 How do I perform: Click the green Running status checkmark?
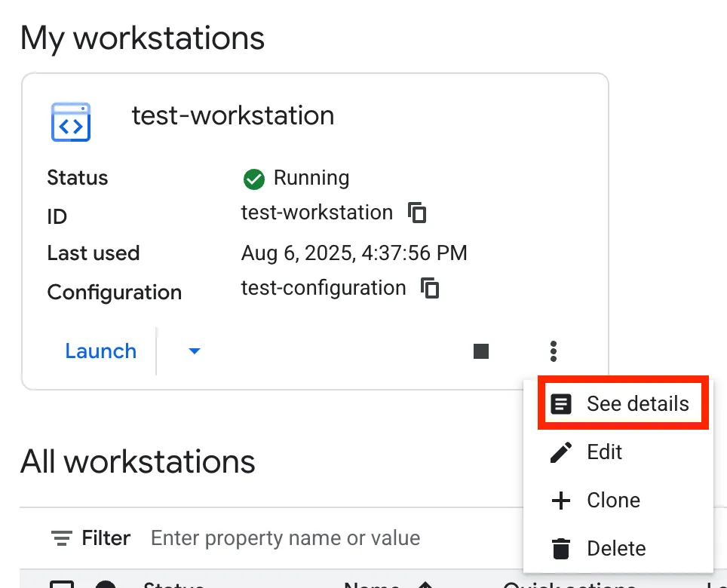tap(254, 179)
